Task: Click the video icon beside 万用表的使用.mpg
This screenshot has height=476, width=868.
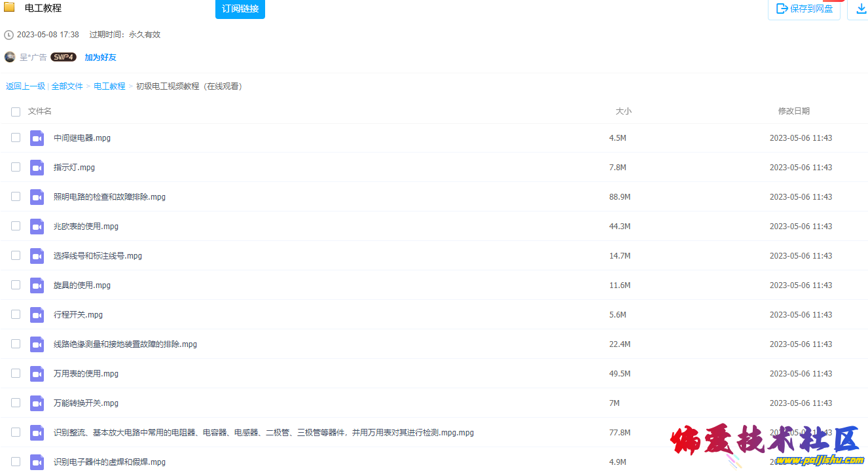Action: point(37,373)
